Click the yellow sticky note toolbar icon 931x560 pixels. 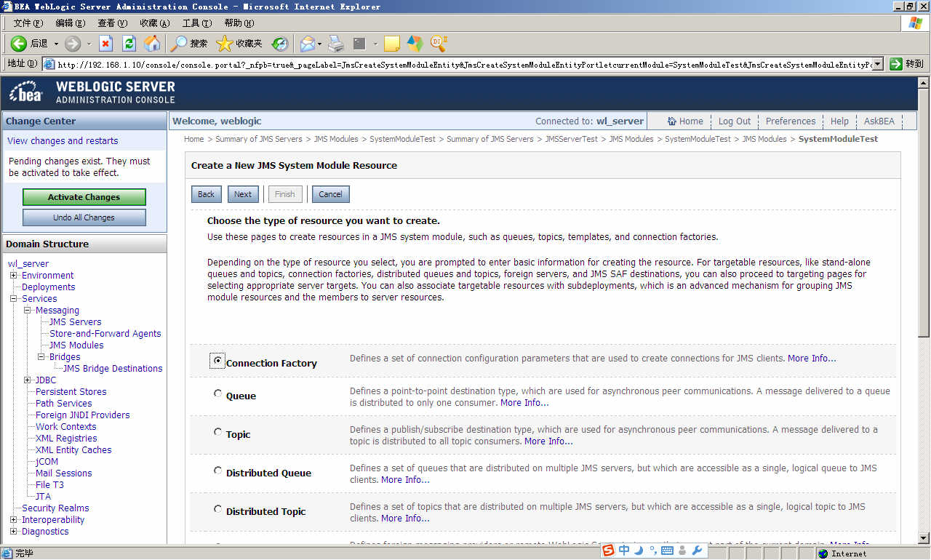(392, 44)
